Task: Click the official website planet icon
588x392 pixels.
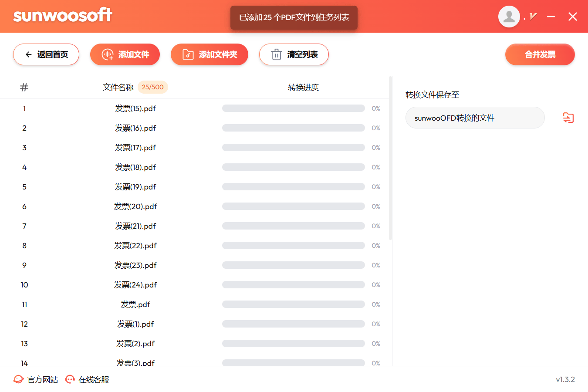Action: coord(18,379)
